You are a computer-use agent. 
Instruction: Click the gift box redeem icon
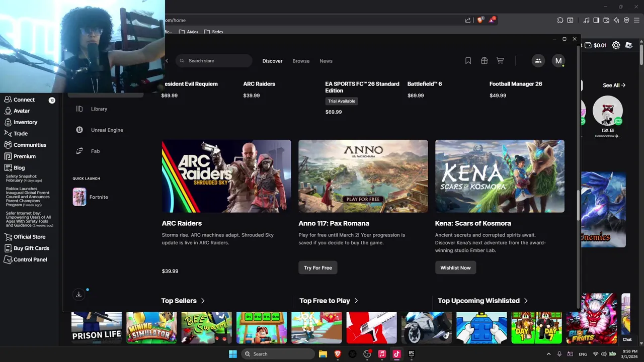[484, 61]
